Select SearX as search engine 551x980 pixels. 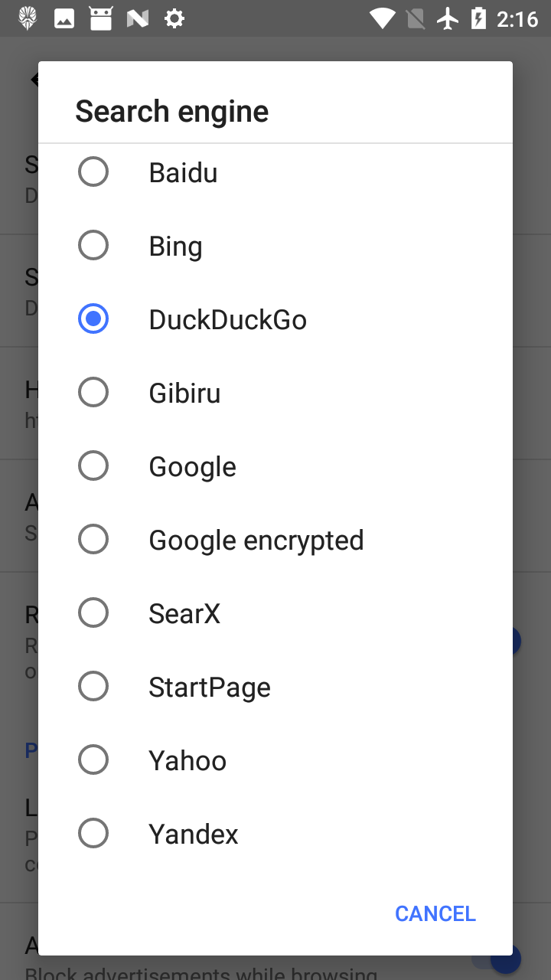[x=93, y=613]
